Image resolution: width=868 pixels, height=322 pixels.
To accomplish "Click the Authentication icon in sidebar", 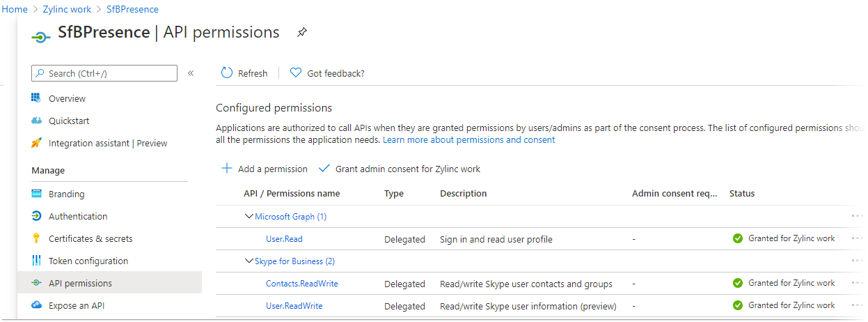I will tap(37, 216).
